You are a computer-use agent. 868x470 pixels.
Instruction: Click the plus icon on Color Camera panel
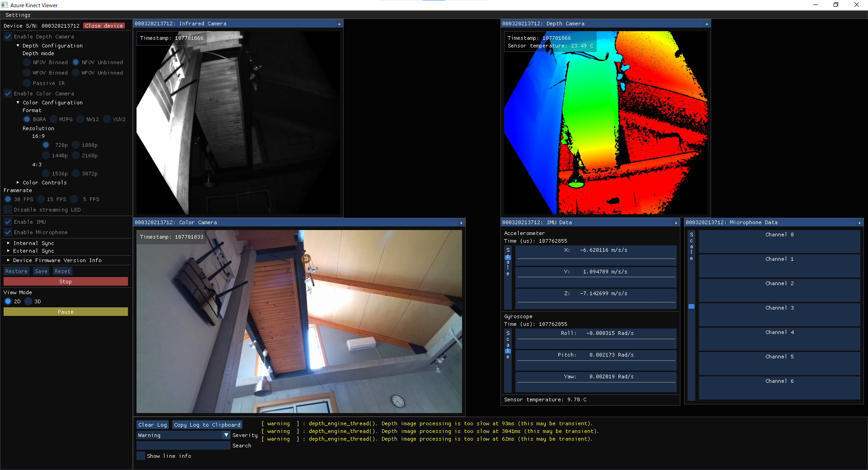pyautogui.click(x=461, y=223)
